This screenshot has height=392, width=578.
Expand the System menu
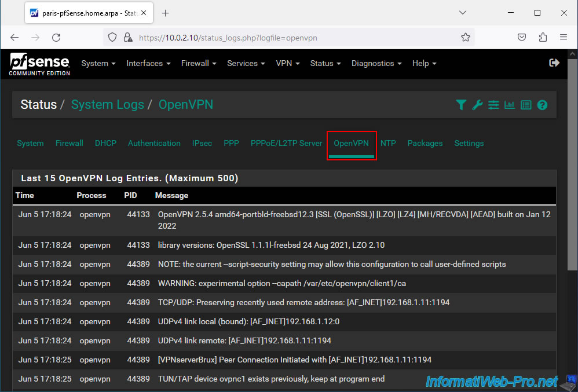pos(98,63)
